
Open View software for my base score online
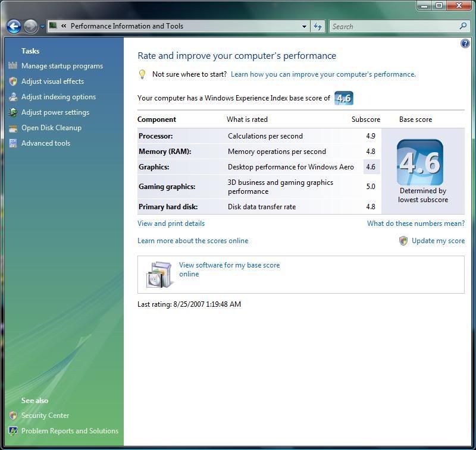(x=229, y=269)
